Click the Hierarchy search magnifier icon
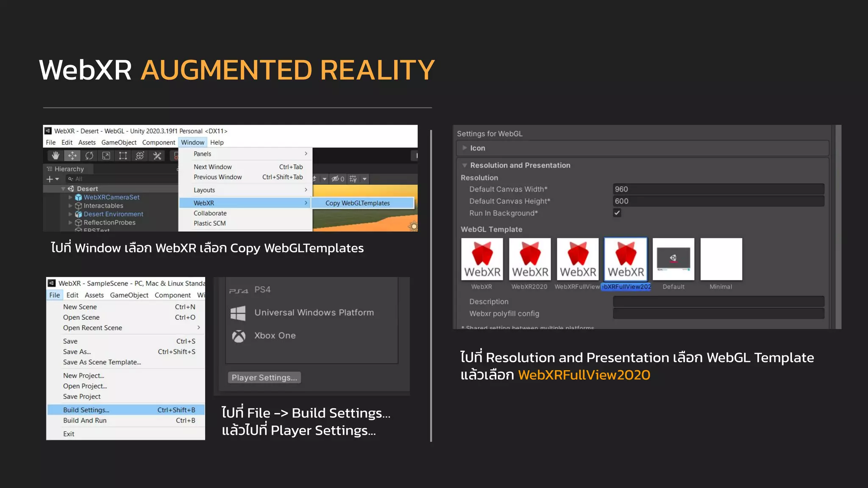 click(x=71, y=179)
